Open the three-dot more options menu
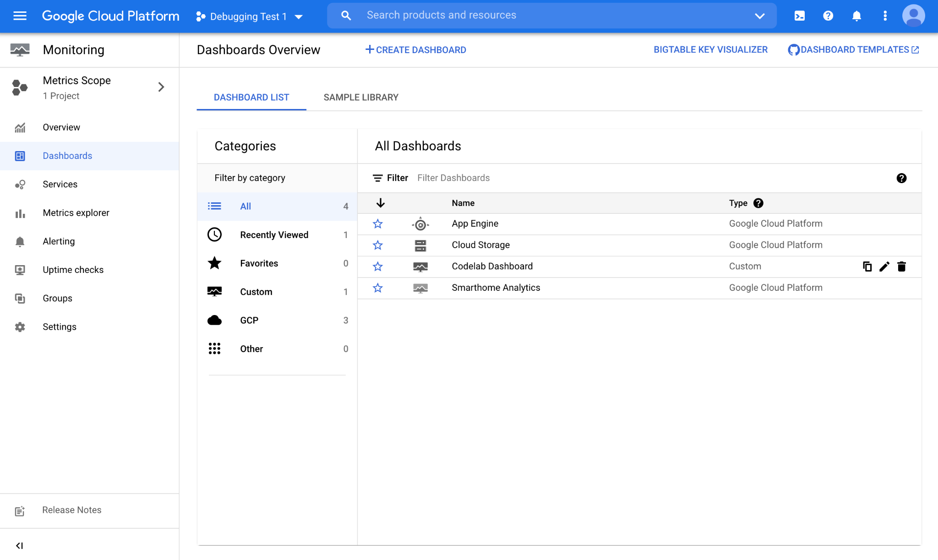The width and height of the screenshot is (938, 560). pos(885,16)
